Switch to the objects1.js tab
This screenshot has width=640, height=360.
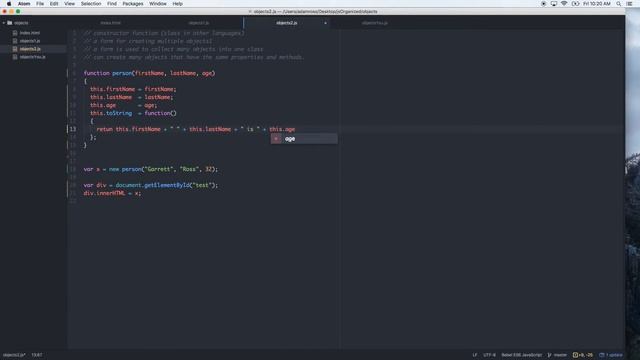pyautogui.click(x=199, y=23)
